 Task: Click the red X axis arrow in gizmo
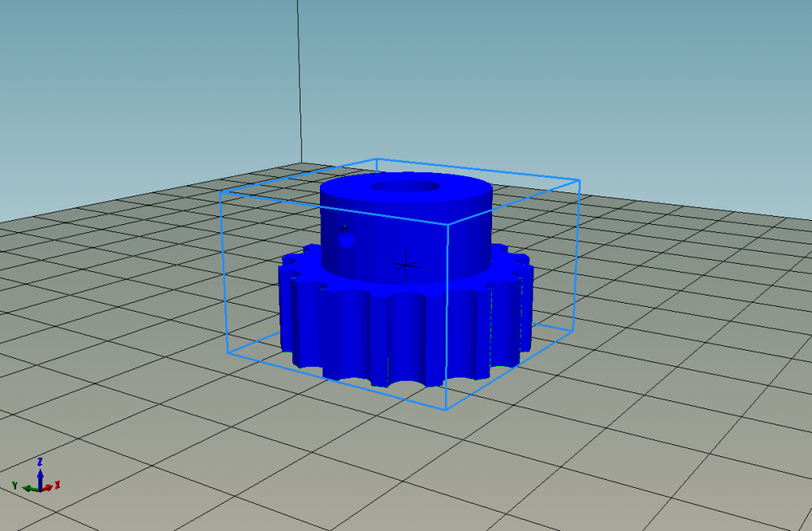[x=49, y=487]
